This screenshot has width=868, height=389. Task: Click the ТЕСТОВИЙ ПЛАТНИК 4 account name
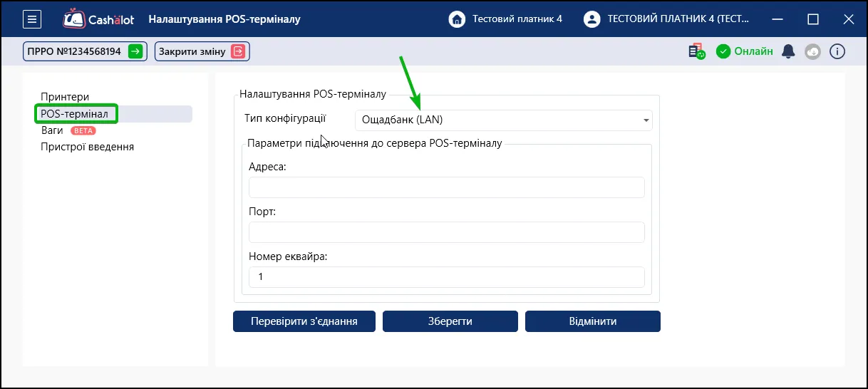[x=678, y=19]
